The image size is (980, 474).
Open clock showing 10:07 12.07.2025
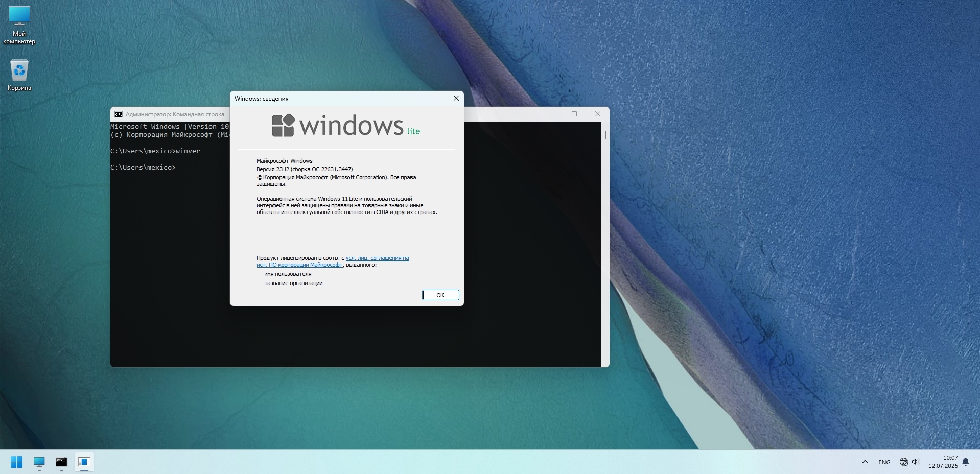click(x=943, y=462)
